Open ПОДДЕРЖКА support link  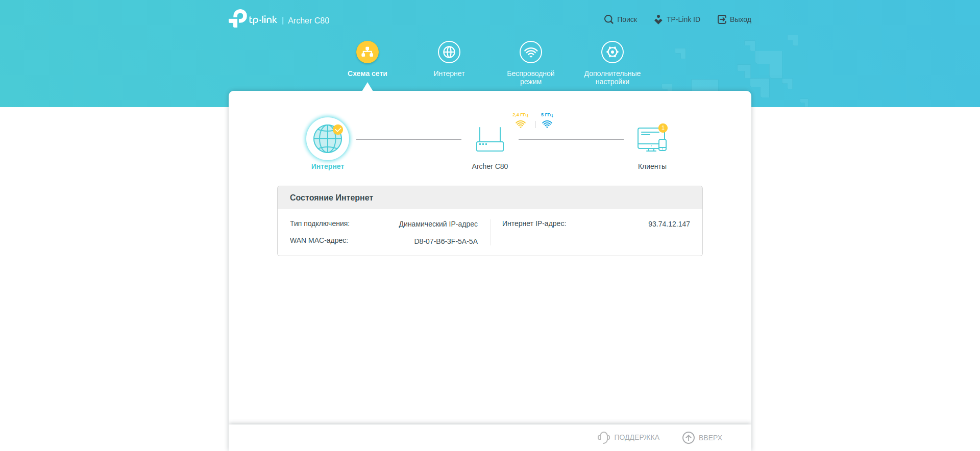click(x=629, y=437)
